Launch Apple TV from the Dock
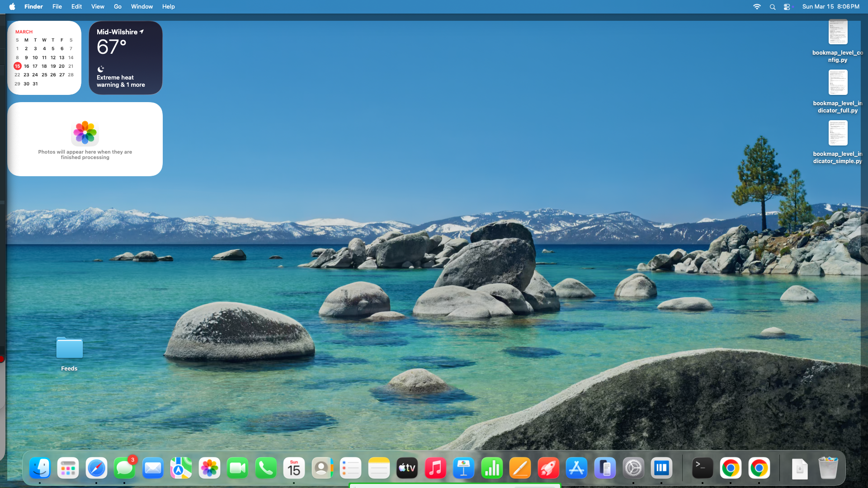868x488 pixels. pyautogui.click(x=407, y=468)
